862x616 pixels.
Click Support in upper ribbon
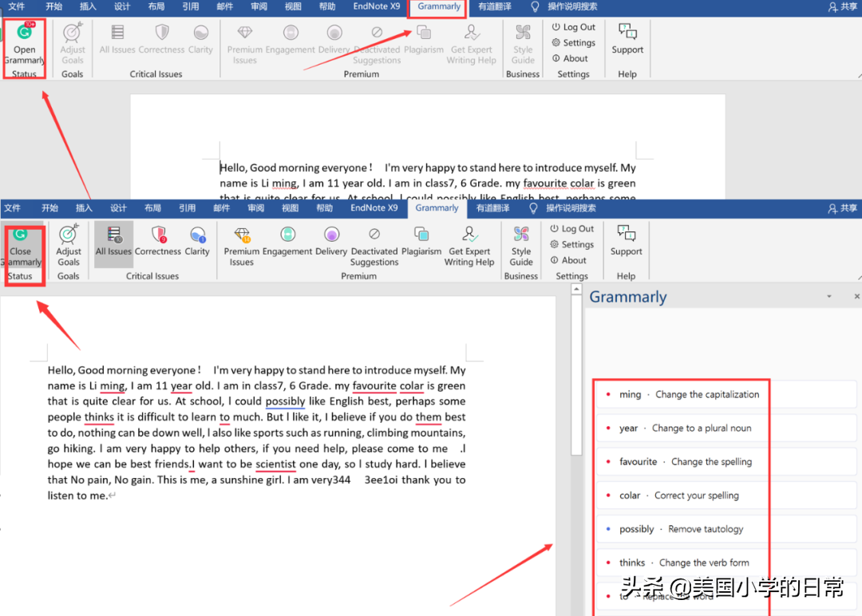627,39
